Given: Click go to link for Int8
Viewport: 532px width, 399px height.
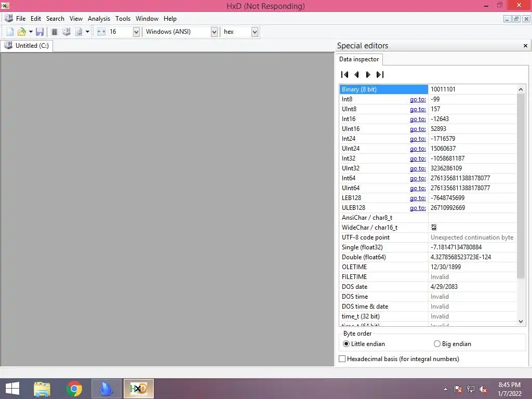Looking at the screenshot, I should 418,99.
